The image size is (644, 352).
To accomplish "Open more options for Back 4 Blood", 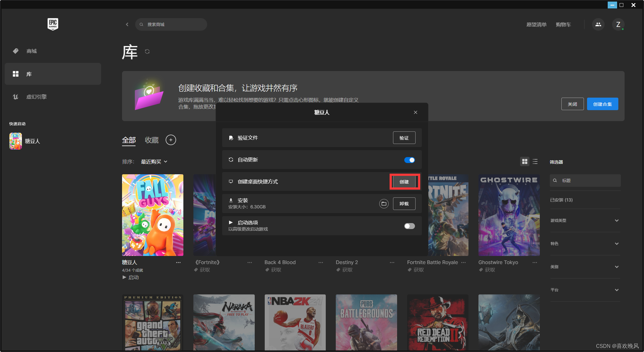I will point(321,263).
